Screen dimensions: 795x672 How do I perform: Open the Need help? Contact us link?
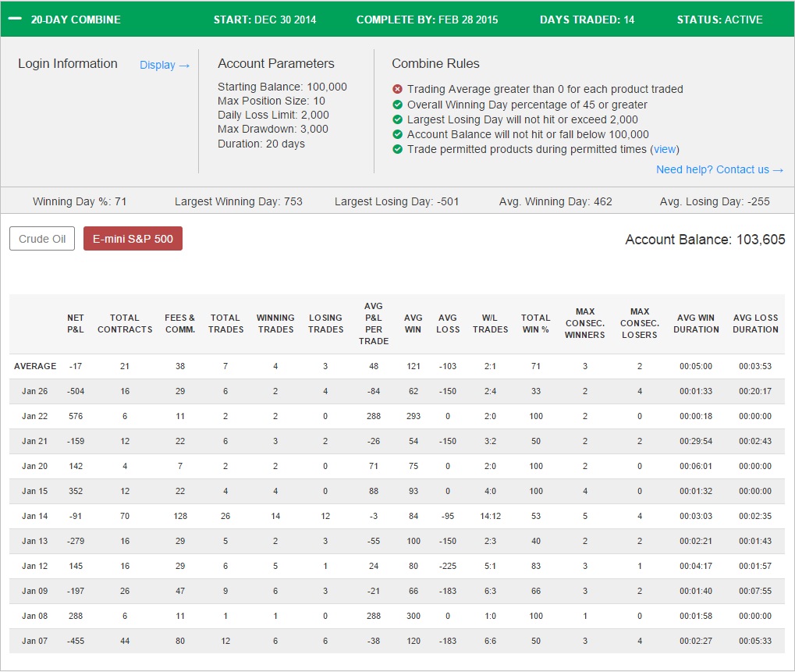point(719,169)
